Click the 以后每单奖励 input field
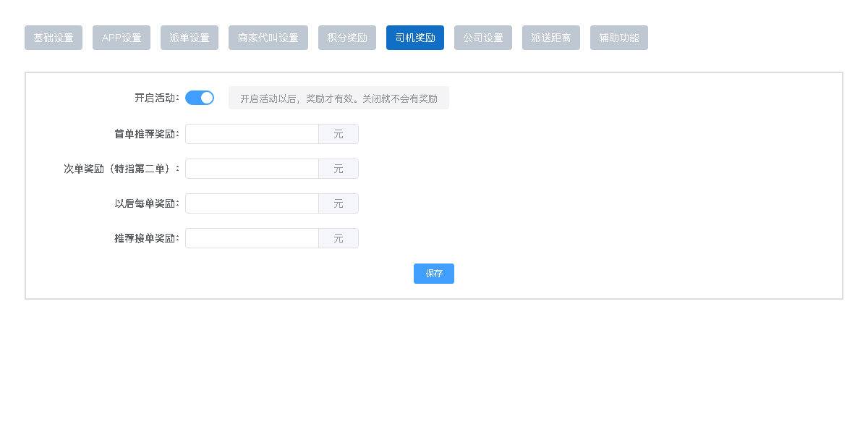Viewport: 868px width, 430px height. [x=252, y=203]
